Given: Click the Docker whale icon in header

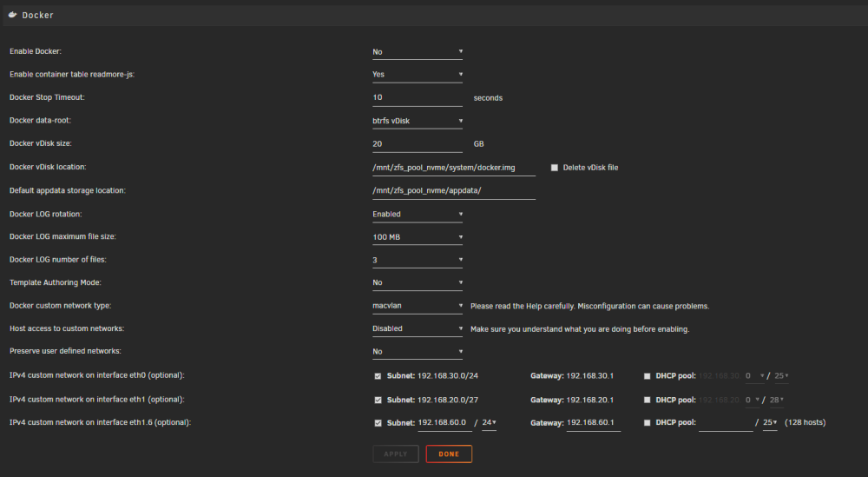Looking at the screenshot, I should 12,15.
